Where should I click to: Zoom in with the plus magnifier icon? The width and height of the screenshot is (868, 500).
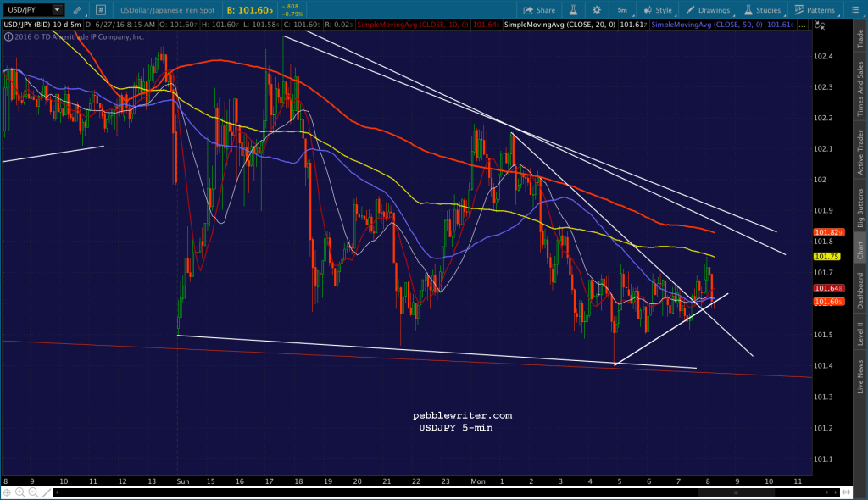[x=20, y=492]
